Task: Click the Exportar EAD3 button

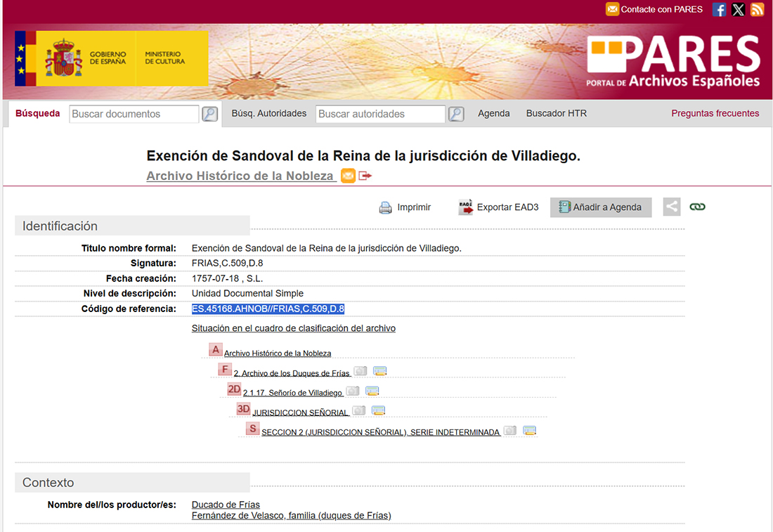Action: [x=498, y=207]
